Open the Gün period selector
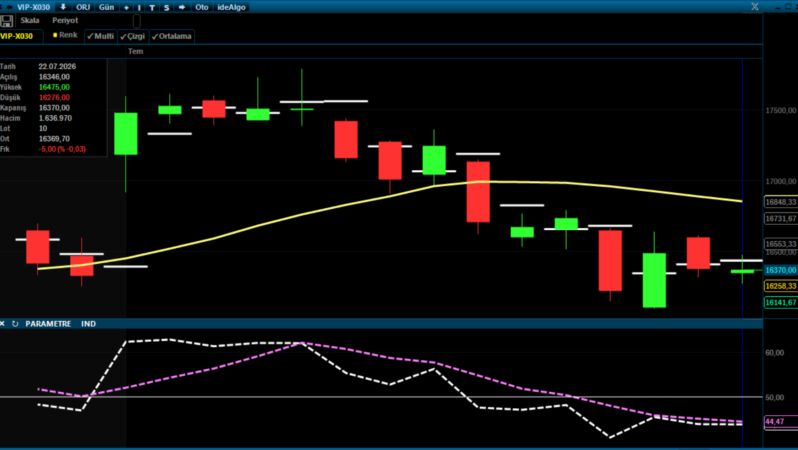 click(106, 7)
